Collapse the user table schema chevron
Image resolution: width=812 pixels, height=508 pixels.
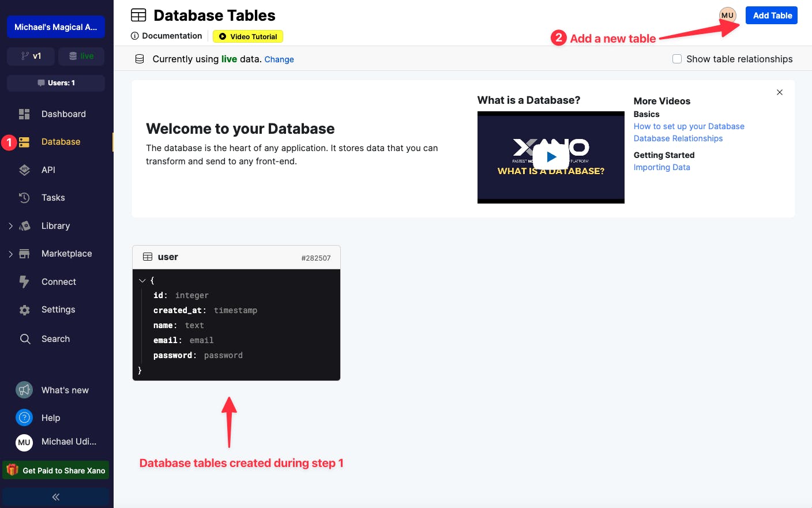(x=142, y=281)
